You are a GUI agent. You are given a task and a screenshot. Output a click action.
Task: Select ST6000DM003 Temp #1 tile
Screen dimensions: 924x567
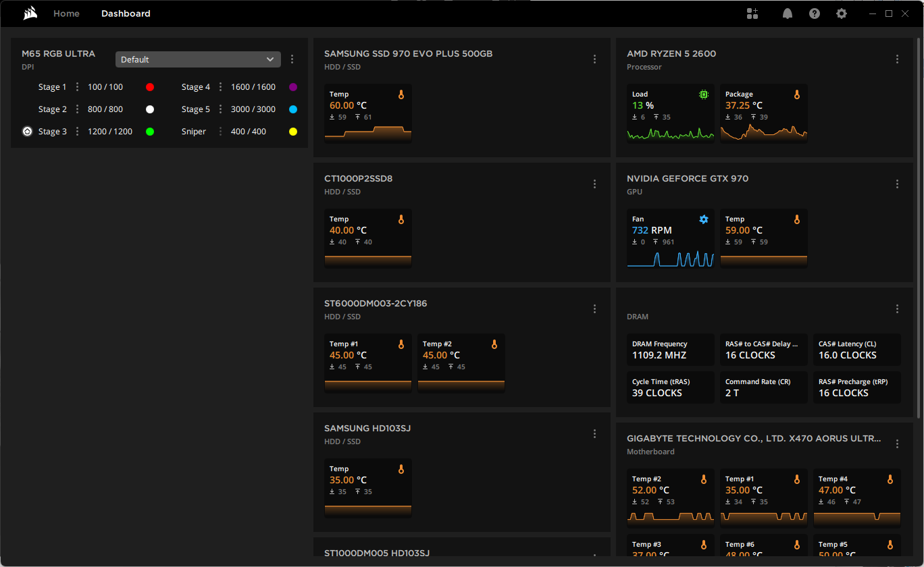point(368,363)
